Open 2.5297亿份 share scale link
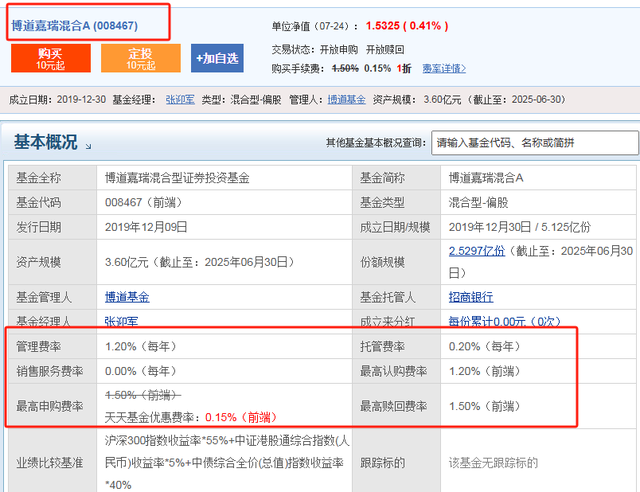Screen dimensions: 640x492 477,251
